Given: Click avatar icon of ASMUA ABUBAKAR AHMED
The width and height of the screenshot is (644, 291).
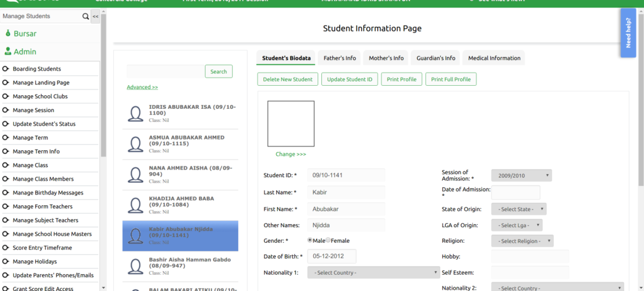Looking at the screenshot, I should click(x=136, y=145).
